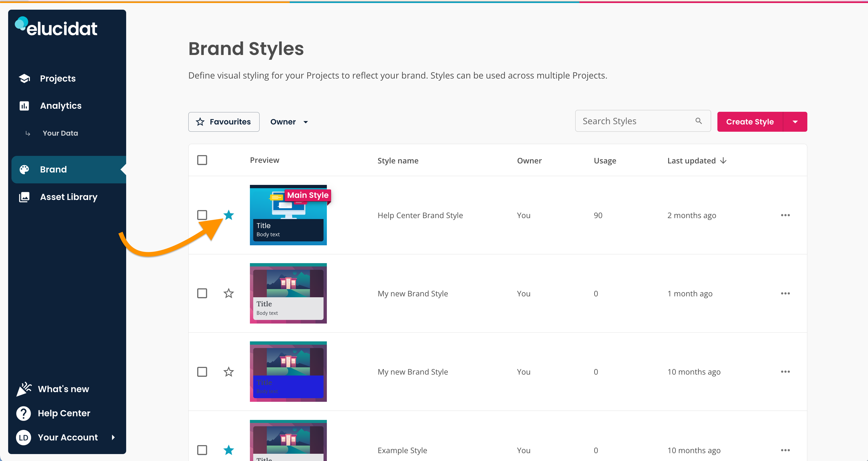Open Example Style name

[402, 450]
